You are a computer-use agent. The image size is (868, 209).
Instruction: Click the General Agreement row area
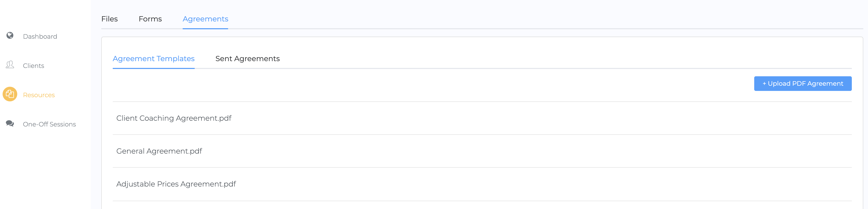coord(482,151)
